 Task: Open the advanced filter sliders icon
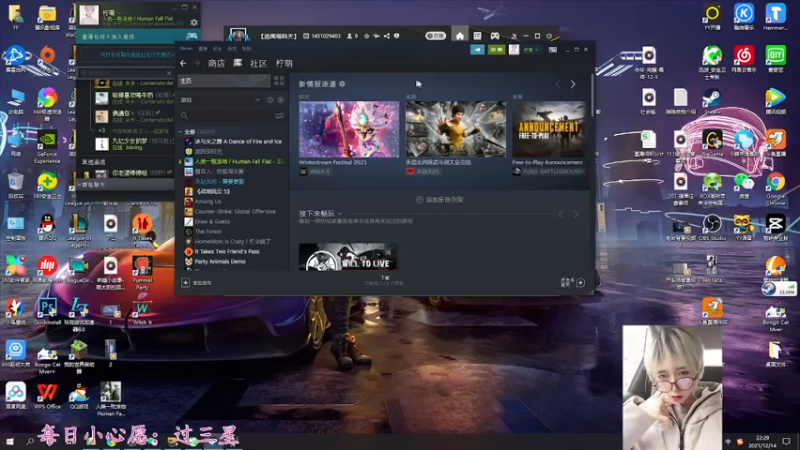[279, 116]
